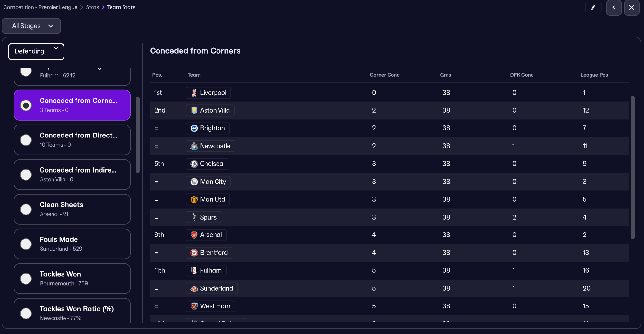
Task: Open the All Stages dropdown
Action: 31,26
